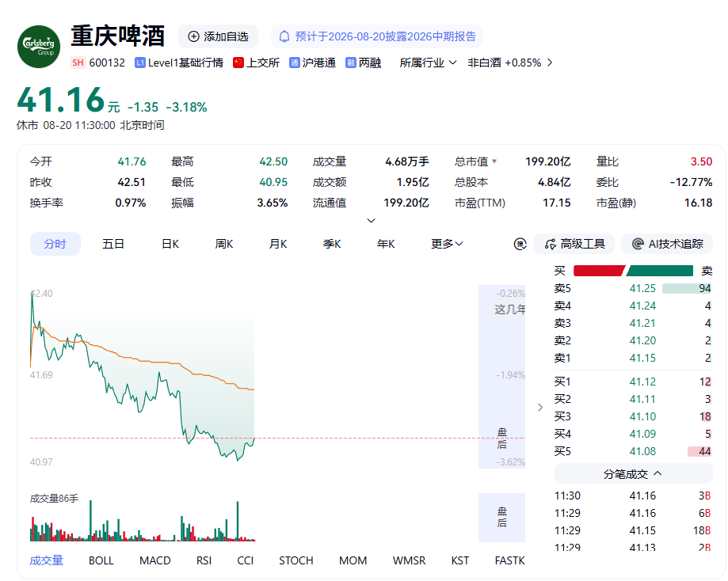This screenshot has width=728, height=581.
Task: Click the 11:29 41.15 18B trade row
Action: point(633,530)
